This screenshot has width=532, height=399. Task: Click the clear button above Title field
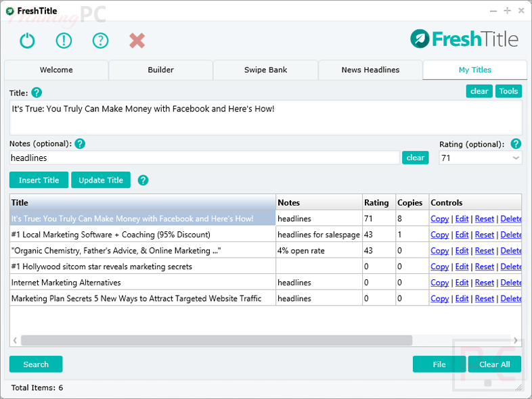coord(479,91)
